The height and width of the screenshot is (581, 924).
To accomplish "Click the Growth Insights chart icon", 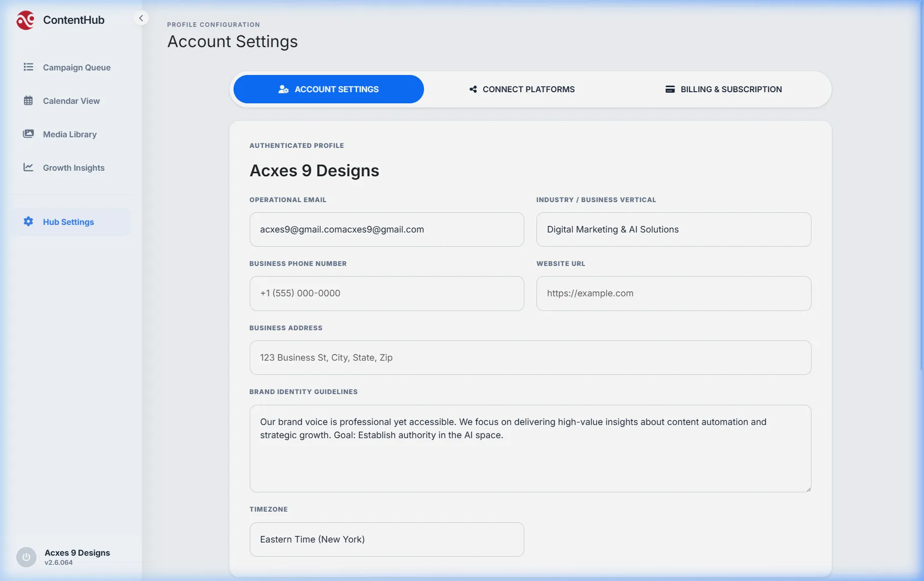I will 28,167.
